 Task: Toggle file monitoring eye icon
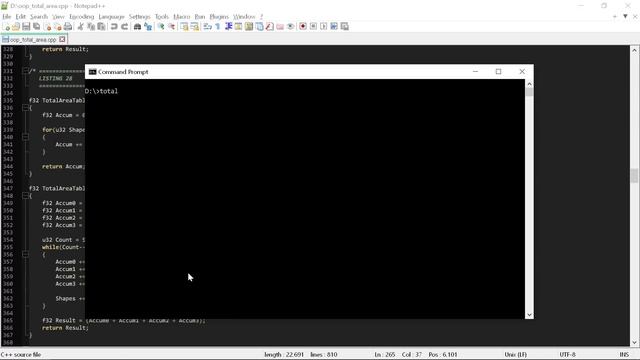point(291,27)
